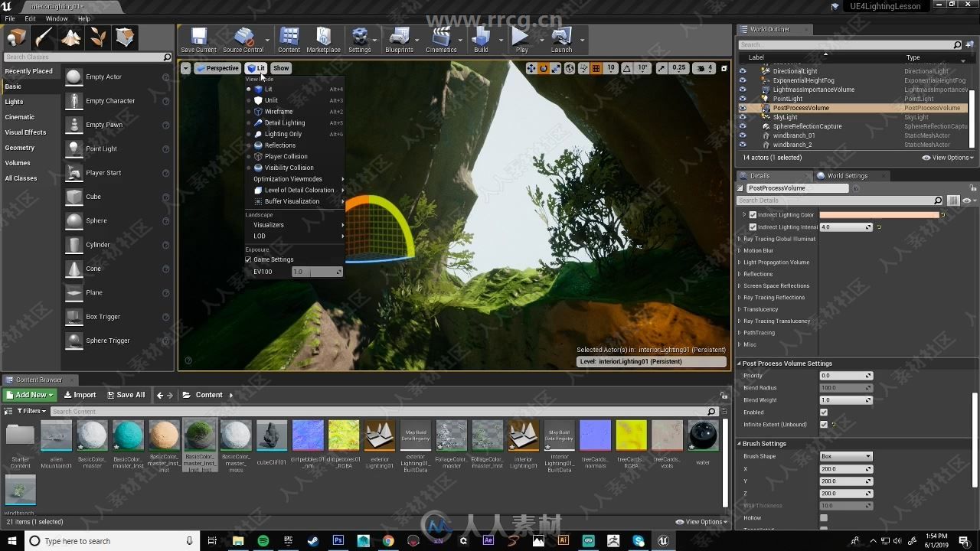Toggle visibility of PointLight in outliner
Viewport: 980px width, 551px height.
click(742, 99)
